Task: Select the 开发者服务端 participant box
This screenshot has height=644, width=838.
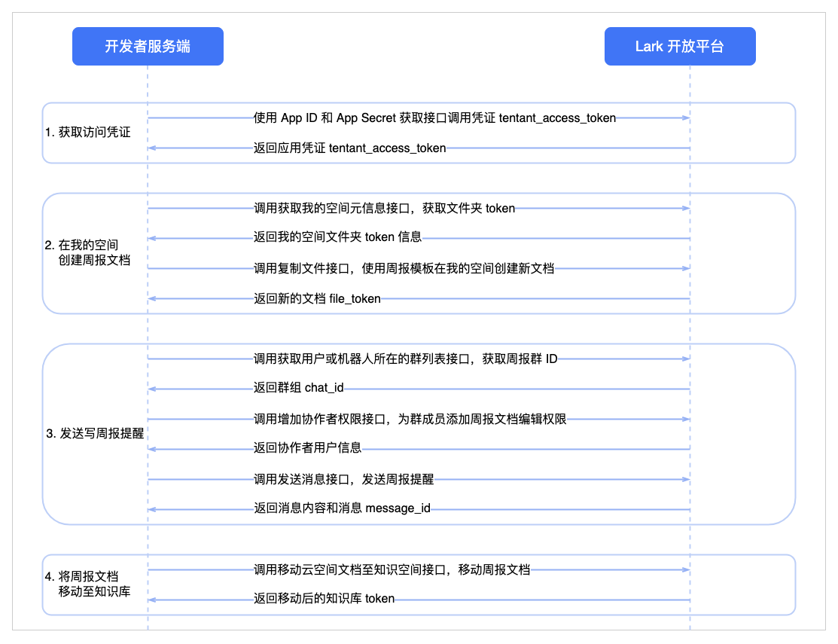Action: click(148, 46)
